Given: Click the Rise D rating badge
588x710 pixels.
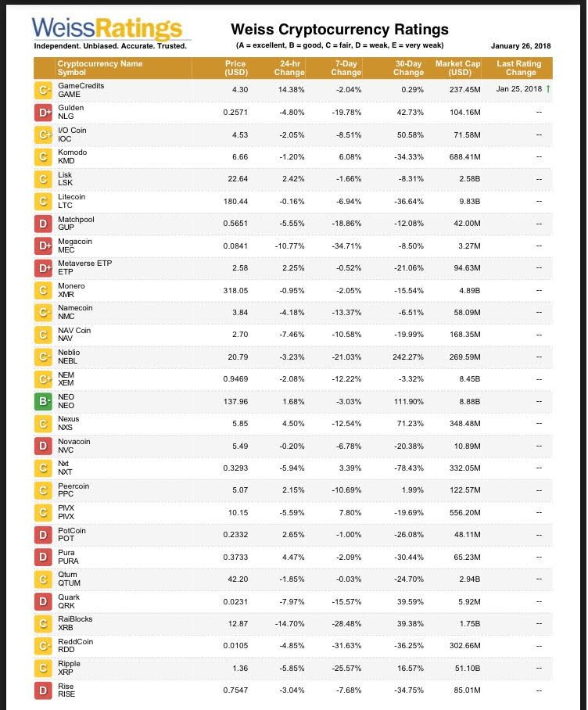Looking at the screenshot, I should 45,690.
